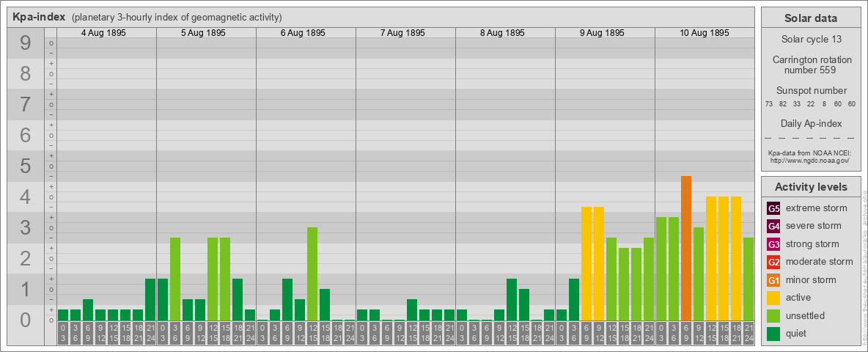868x352 pixels.
Task: Select the 12-15 bar on 8 Aug 1895
Action: [x=512, y=300]
